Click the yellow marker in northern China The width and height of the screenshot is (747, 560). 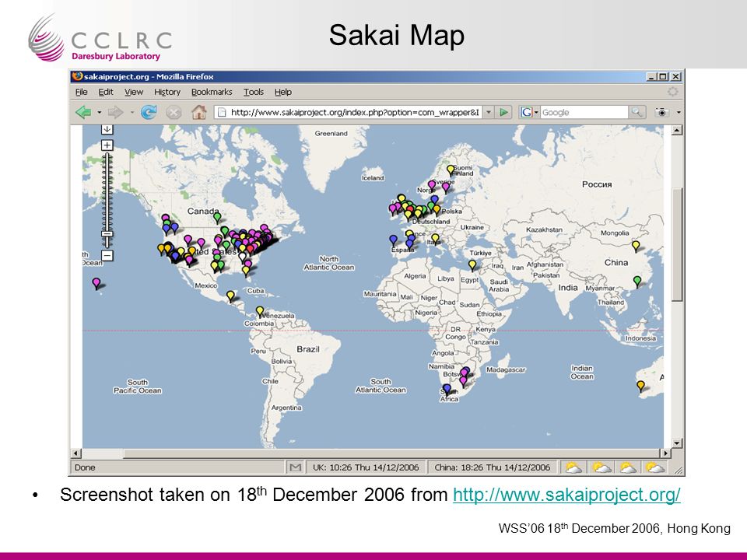point(636,247)
